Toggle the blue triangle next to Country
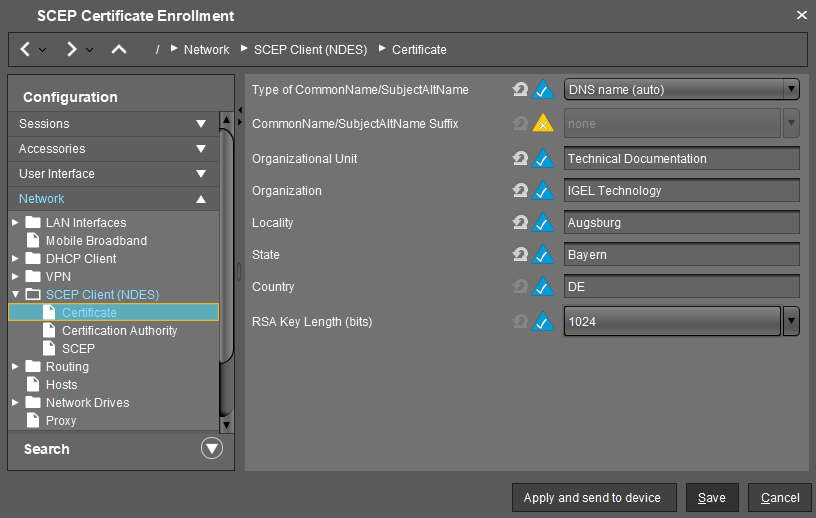The image size is (816, 518). click(542, 287)
